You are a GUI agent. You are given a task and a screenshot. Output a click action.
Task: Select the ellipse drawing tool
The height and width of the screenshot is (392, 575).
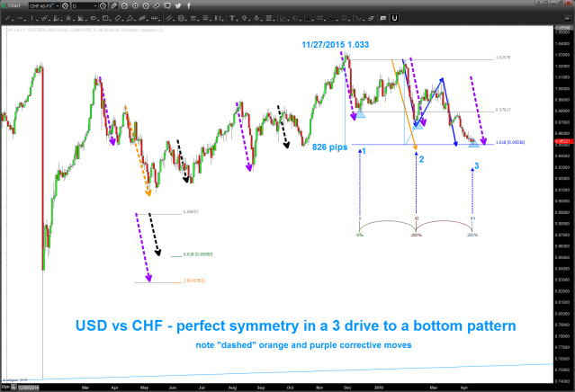click(94, 18)
